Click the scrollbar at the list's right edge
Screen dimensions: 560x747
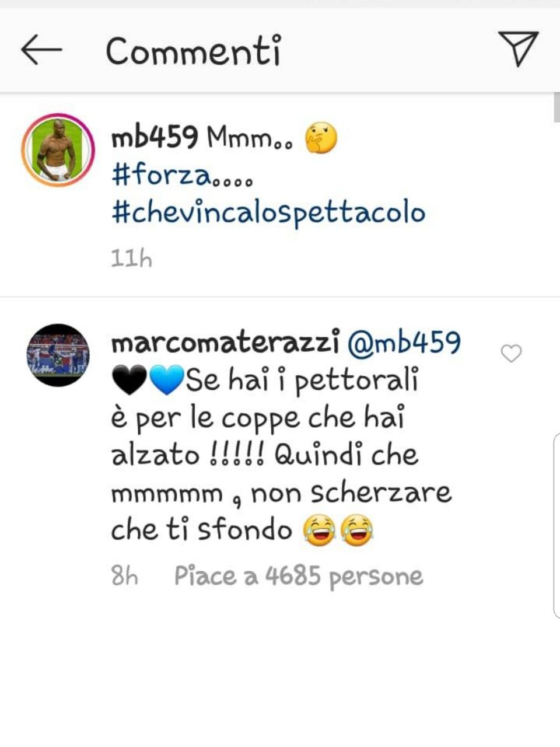pos(556,108)
